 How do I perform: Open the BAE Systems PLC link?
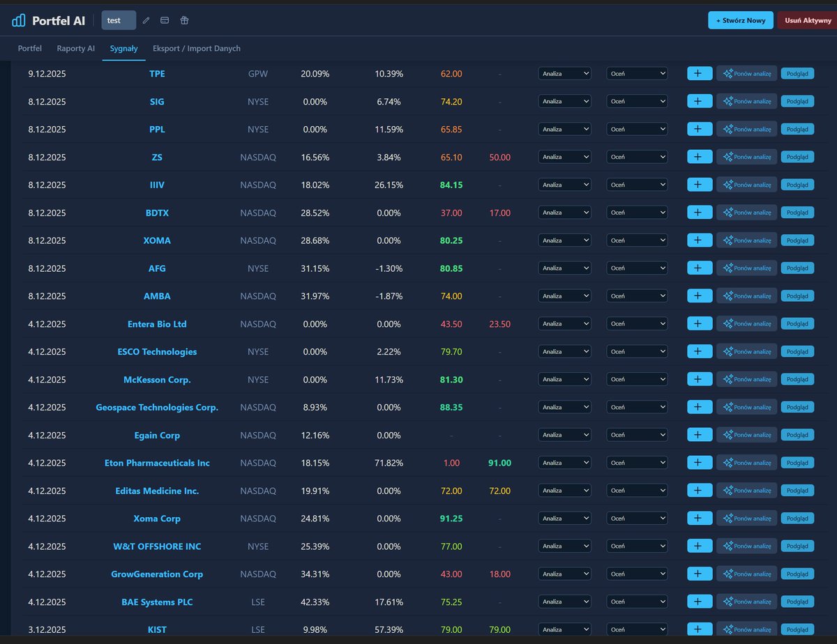click(157, 602)
